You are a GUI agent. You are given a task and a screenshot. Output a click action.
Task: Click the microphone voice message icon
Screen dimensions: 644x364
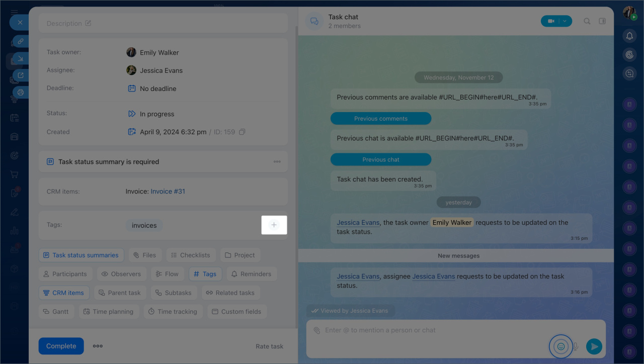coord(576,346)
